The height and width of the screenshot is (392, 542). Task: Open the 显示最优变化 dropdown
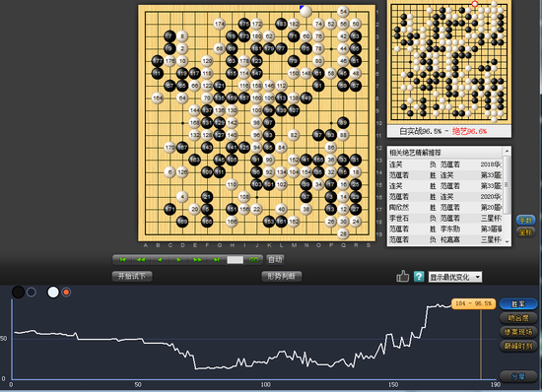455,277
